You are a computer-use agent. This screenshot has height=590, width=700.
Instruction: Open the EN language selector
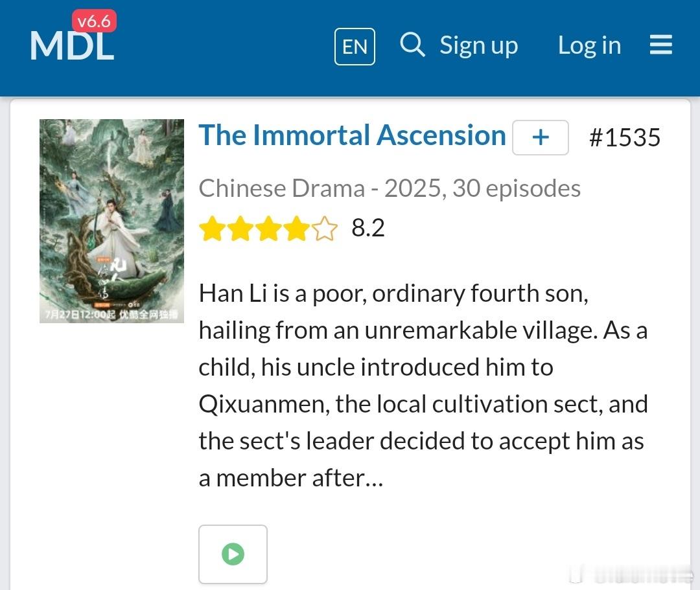click(x=355, y=47)
